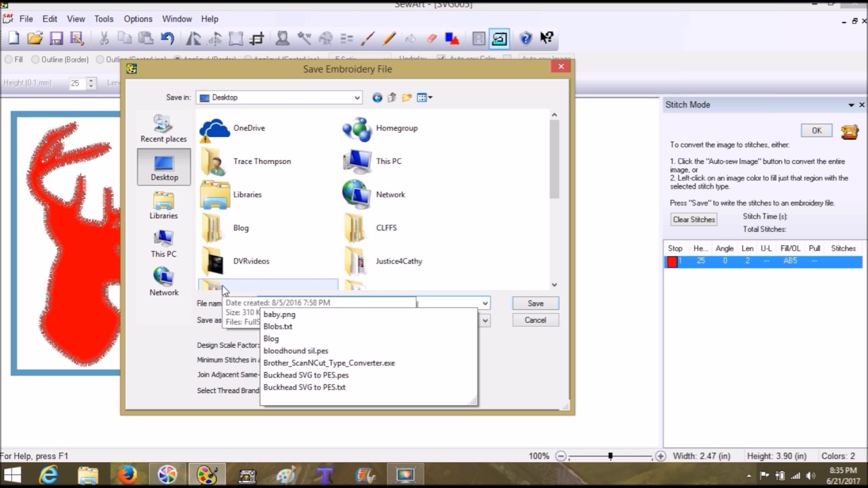Select the eraser tool icon
868x488 pixels.
click(431, 39)
